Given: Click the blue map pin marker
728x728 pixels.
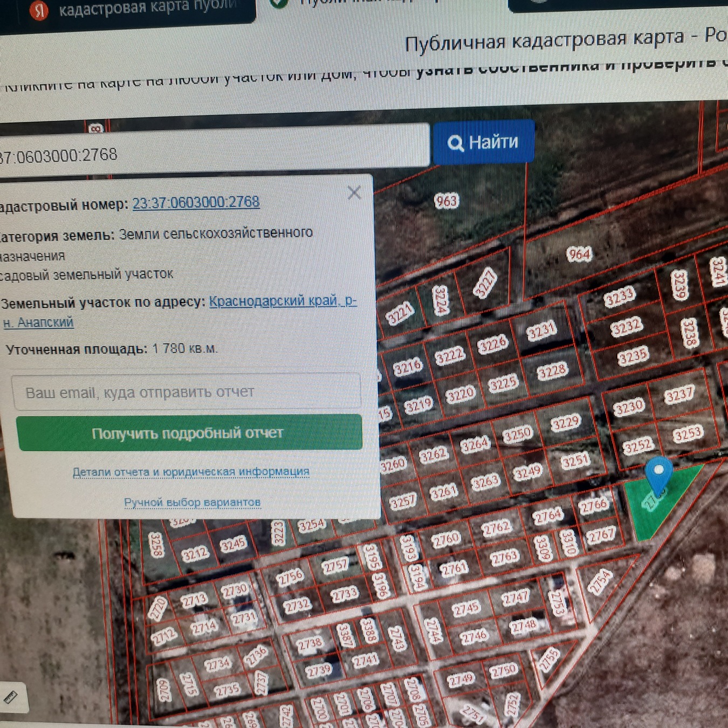Looking at the screenshot, I should [x=658, y=473].
